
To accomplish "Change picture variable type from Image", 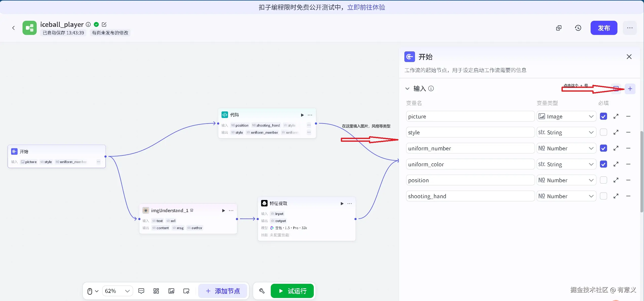I will (566, 116).
